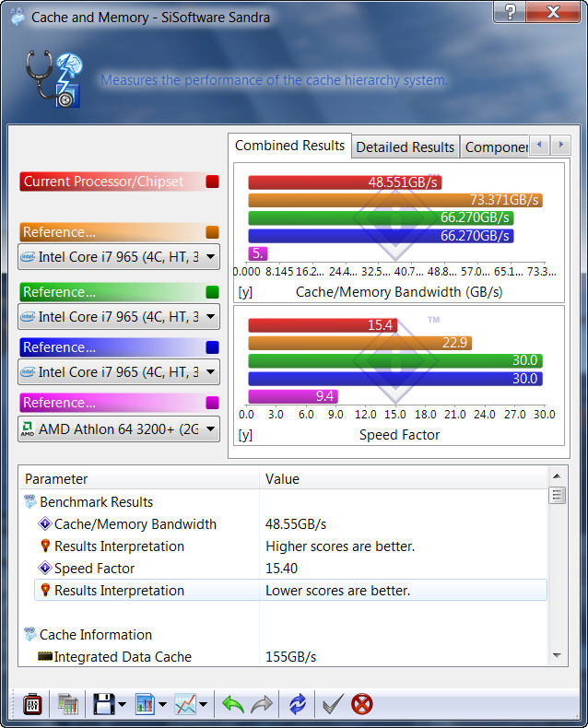Click the 15.40 value cell
The image size is (588, 728).
tap(281, 569)
